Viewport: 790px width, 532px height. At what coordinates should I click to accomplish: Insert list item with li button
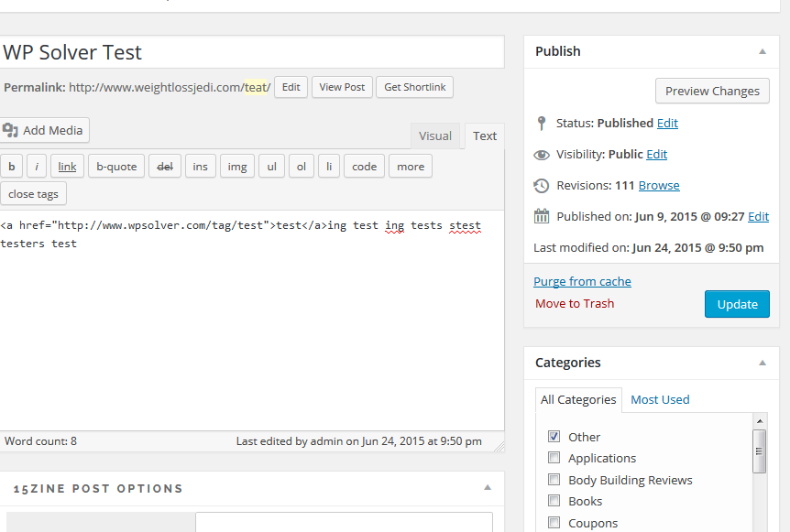click(x=329, y=166)
